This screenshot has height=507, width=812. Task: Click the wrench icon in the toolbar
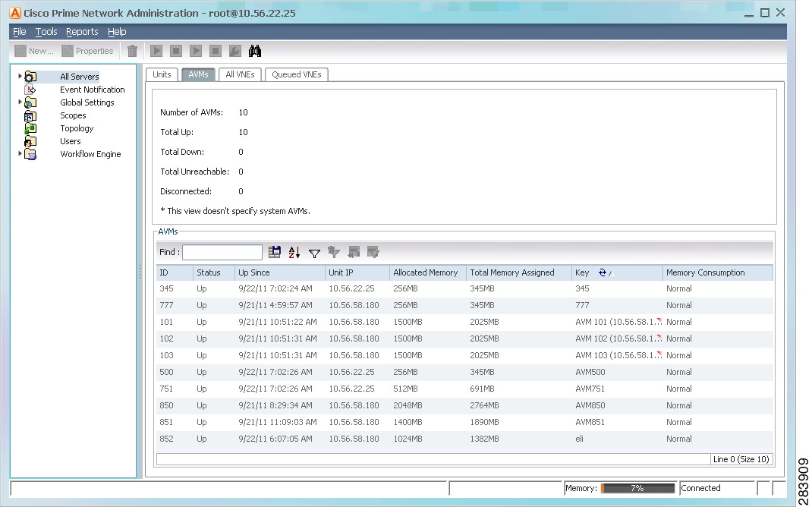tap(235, 51)
